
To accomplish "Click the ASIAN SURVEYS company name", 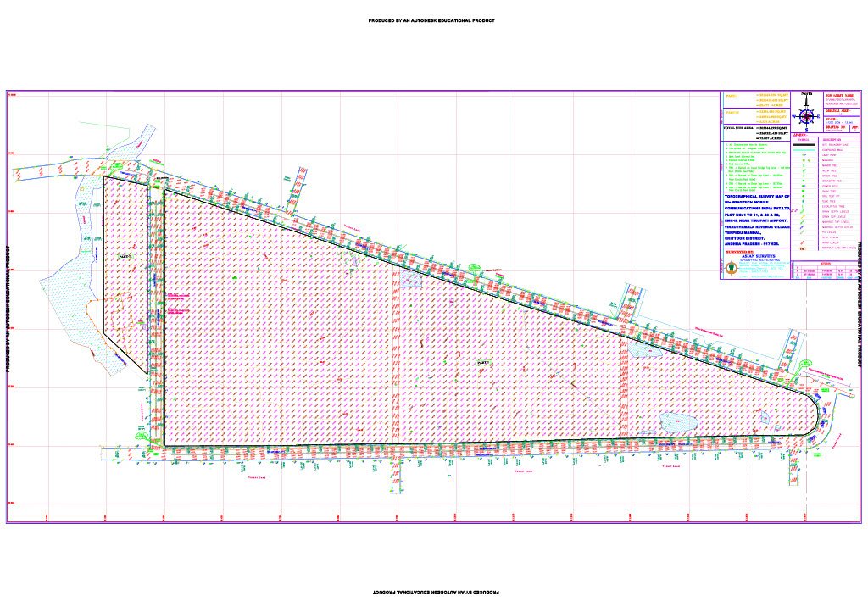I will pos(759,257).
